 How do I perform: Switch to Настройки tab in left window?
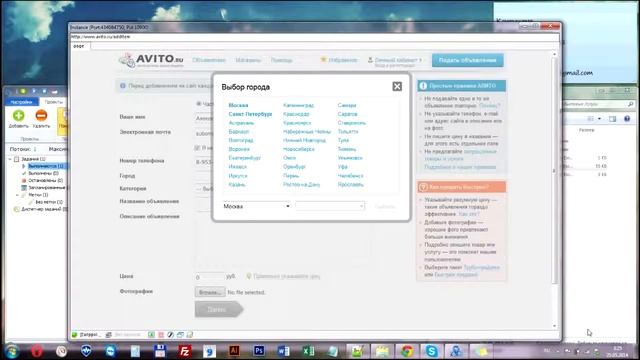pyautogui.click(x=21, y=102)
